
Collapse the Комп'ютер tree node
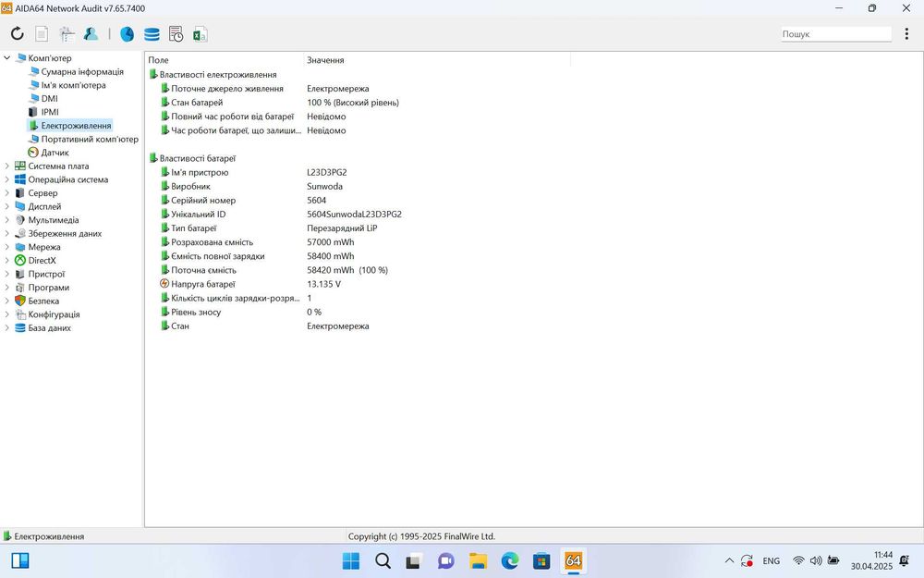[7, 57]
